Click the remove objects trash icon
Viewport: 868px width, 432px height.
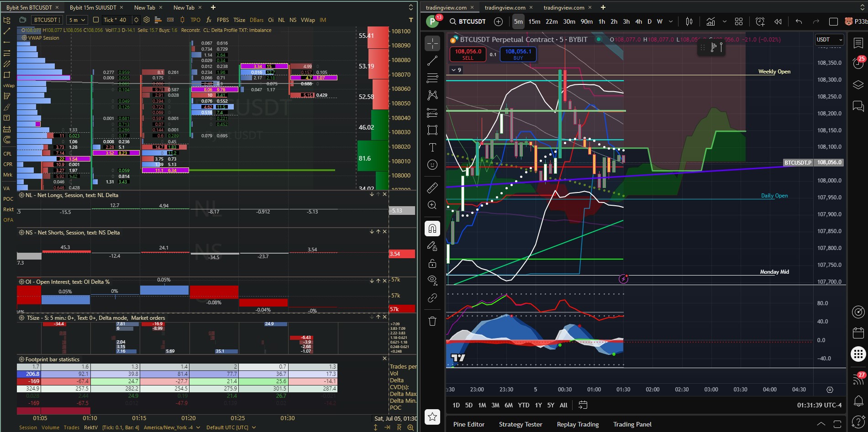pyautogui.click(x=432, y=321)
